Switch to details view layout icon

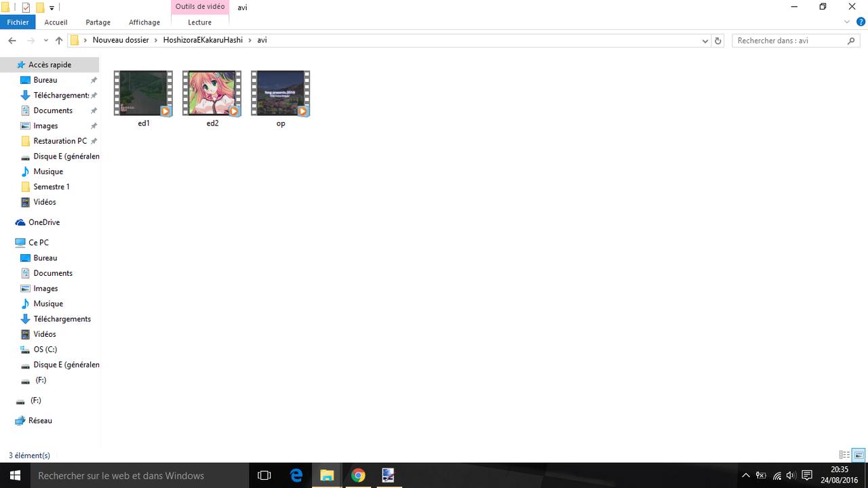[844, 455]
